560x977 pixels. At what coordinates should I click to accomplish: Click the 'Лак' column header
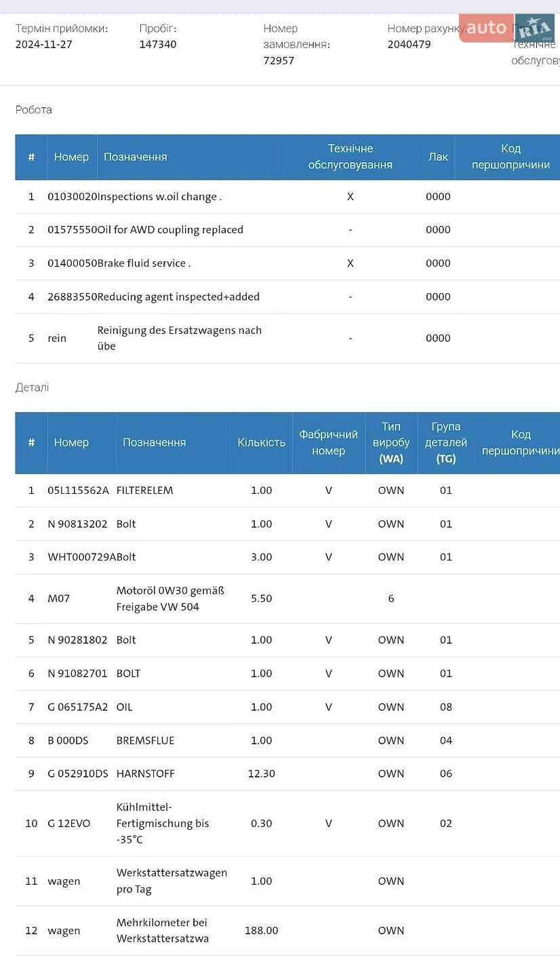click(x=438, y=157)
